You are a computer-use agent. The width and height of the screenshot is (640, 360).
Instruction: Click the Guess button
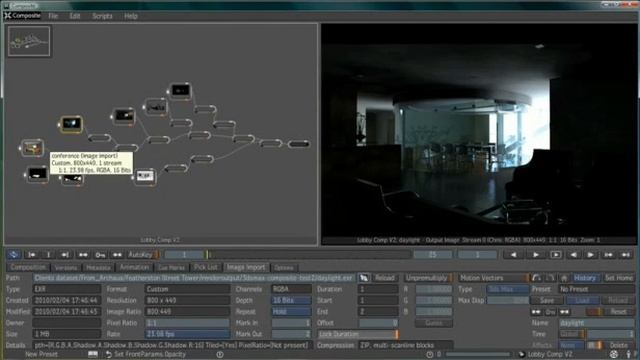433,323
